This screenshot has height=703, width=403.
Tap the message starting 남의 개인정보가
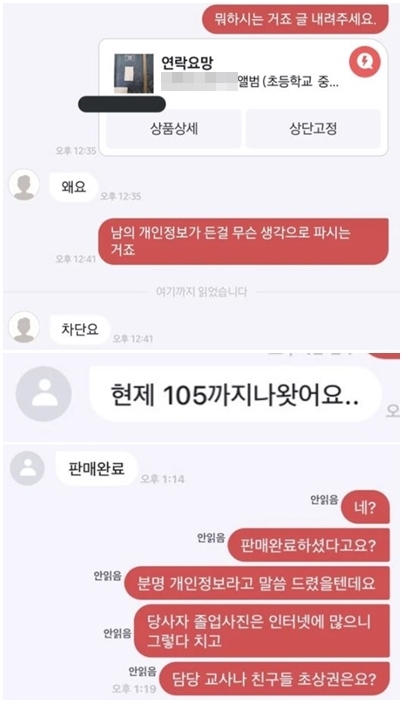click(x=243, y=241)
